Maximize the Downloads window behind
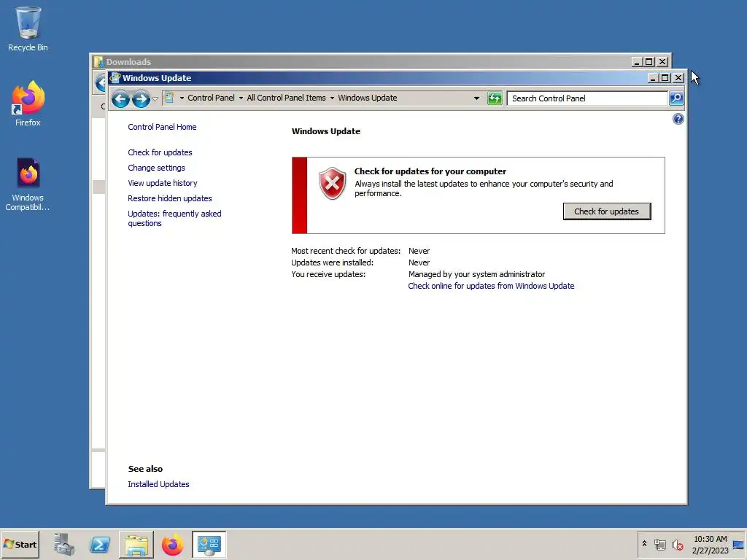 (x=649, y=62)
